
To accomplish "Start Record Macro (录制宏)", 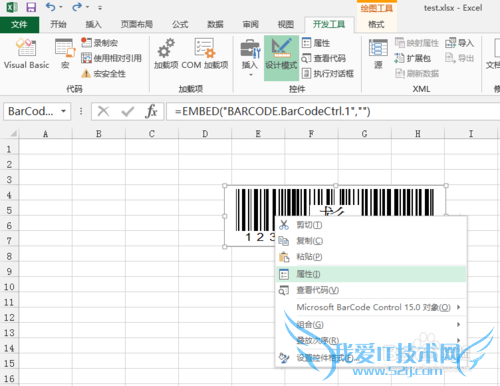I will tap(99, 43).
